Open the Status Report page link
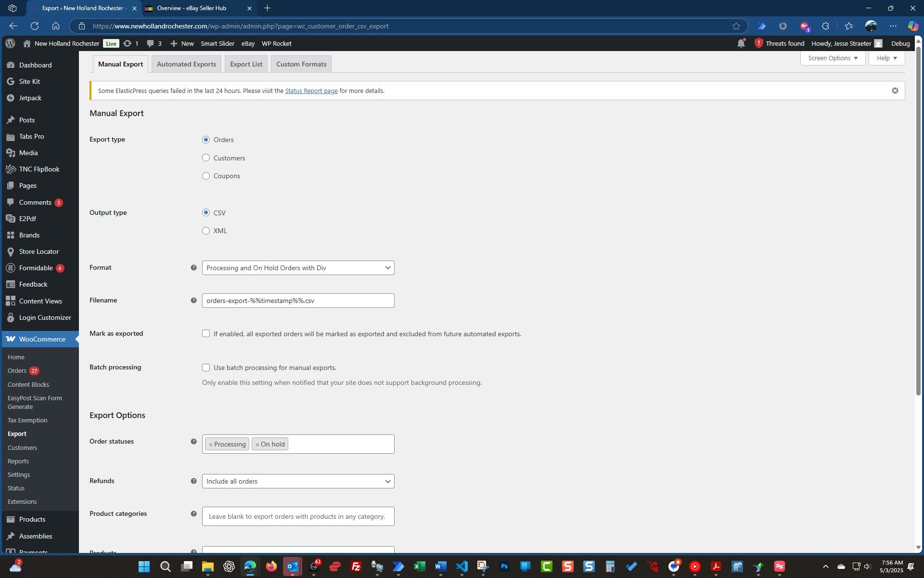Image resolution: width=924 pixels, height=578 pixels. [x=311, y=91]
